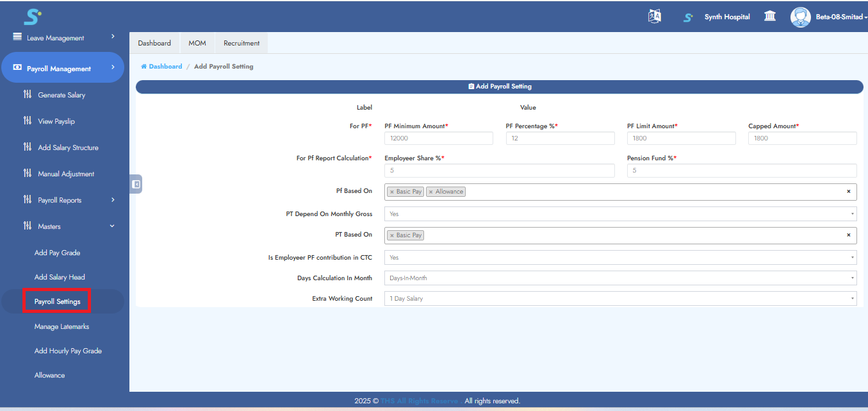The width and height of the screenshot is (868, 411).
Task: Open Days Calculation In Month dropdown
Action: tap(620, 278)
